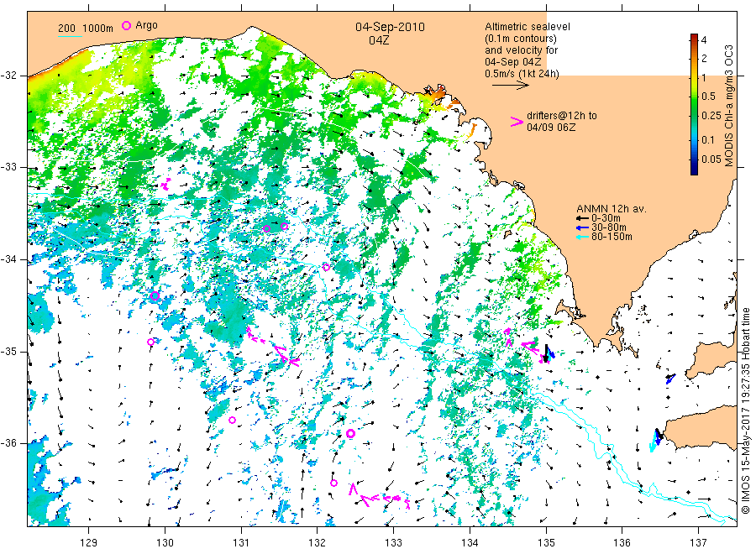The width and height of the screenshot is (756, 554).
Task: Click the cyan 80-150m arrow legend icon
Action: (x=582, y=237)
